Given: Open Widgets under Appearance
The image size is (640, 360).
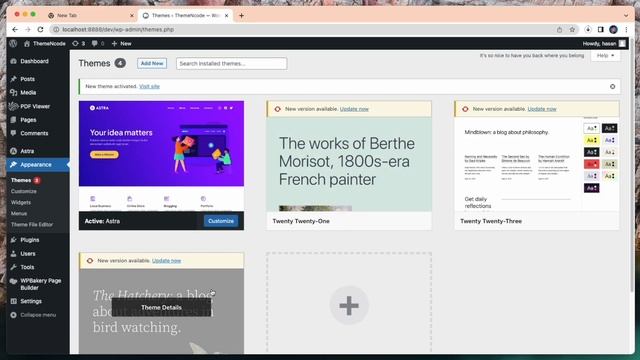Looking at the screenshot, I should coord(21,202).
